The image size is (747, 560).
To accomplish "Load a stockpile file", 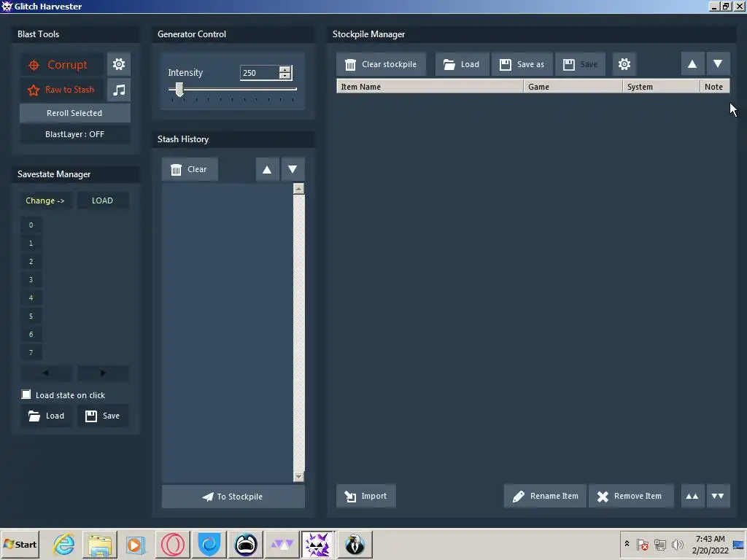I will (462, 64).
